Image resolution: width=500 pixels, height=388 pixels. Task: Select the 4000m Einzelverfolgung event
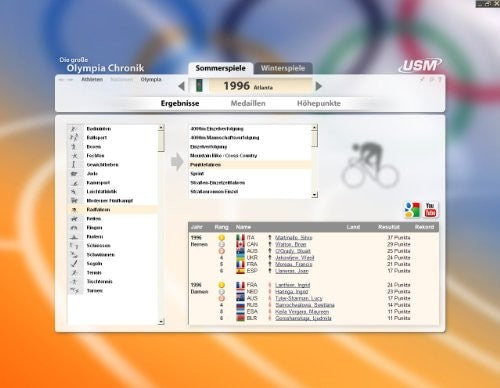pos(217,129)
